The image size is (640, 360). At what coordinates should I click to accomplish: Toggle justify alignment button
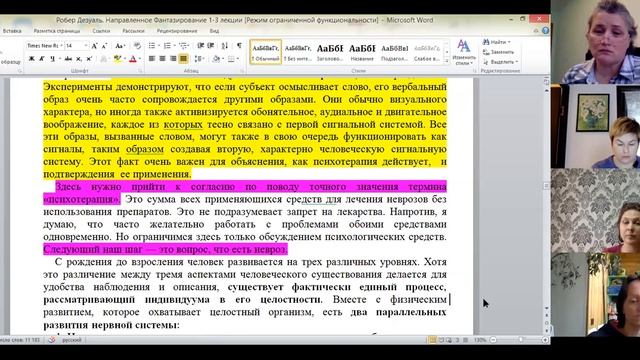tap(183, 59)
